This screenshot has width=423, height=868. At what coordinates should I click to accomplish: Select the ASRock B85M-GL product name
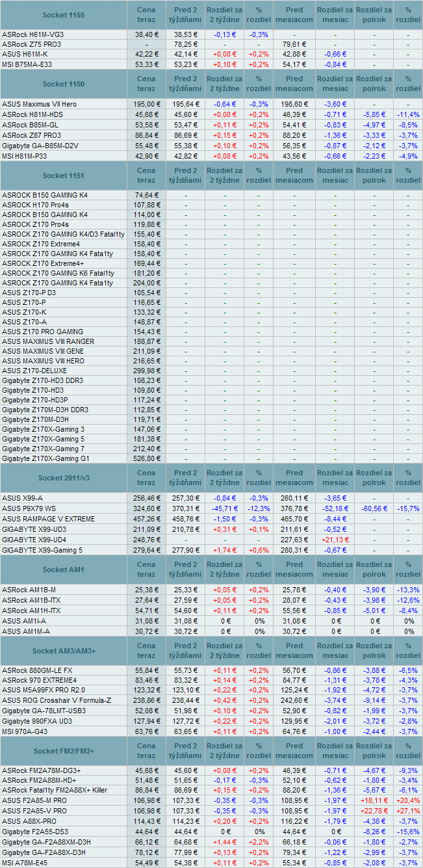(30, 124)
